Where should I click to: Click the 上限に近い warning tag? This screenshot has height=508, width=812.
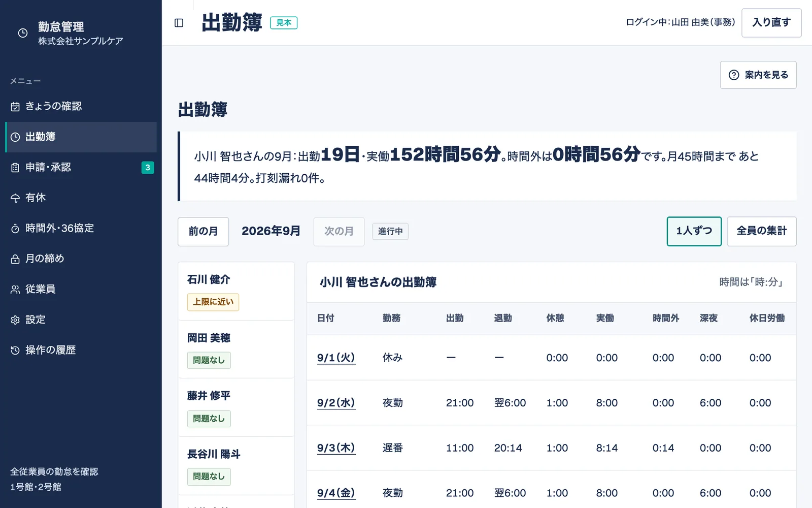pos(213,302)
